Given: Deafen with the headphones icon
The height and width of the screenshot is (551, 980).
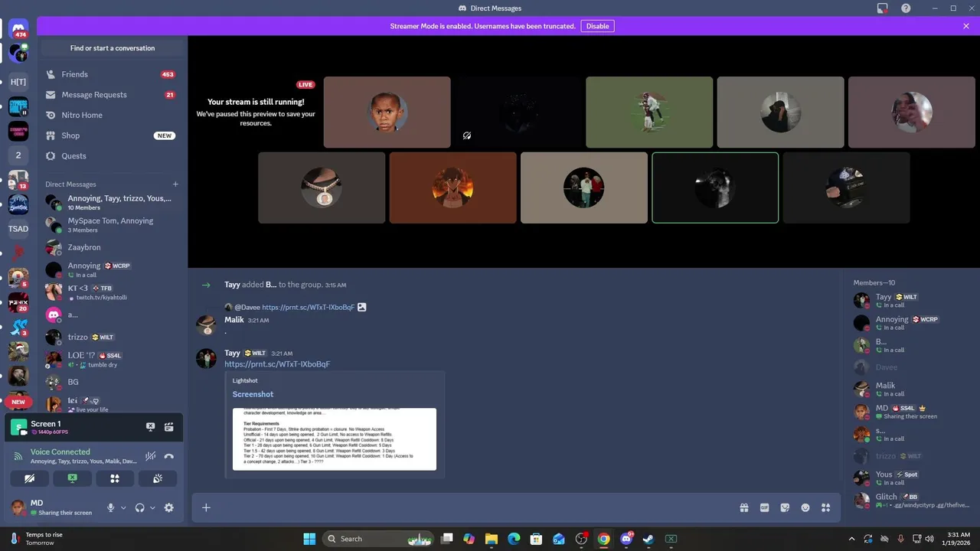Looking at the screenshot, I should pos(140,507).
